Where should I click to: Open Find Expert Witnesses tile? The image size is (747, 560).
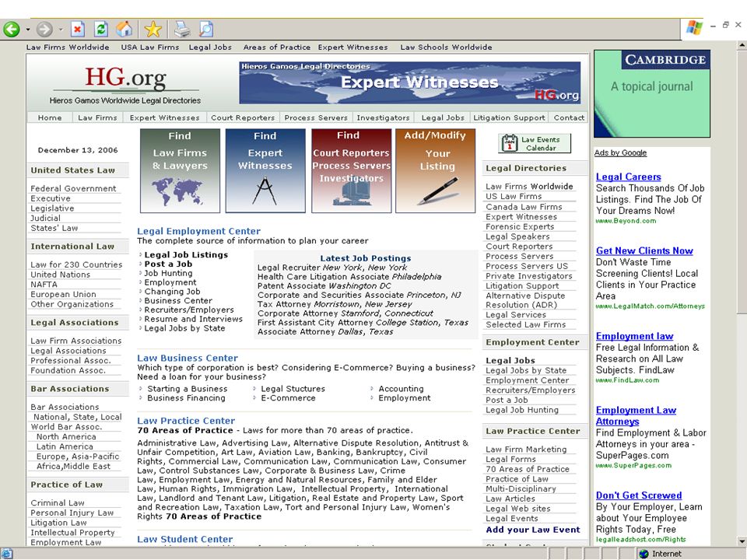click(265, 170)
